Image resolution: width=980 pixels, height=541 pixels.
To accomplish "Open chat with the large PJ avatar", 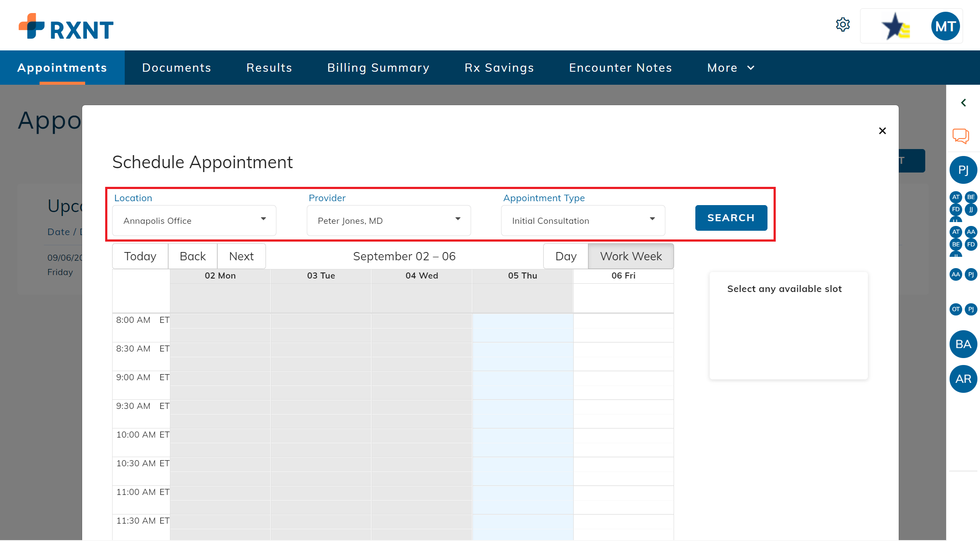I will click(x=963, y=170).
